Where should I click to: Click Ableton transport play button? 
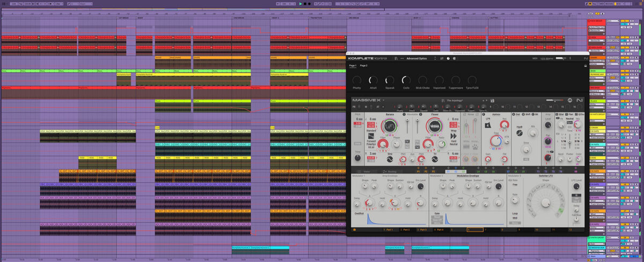click(301, 4)
